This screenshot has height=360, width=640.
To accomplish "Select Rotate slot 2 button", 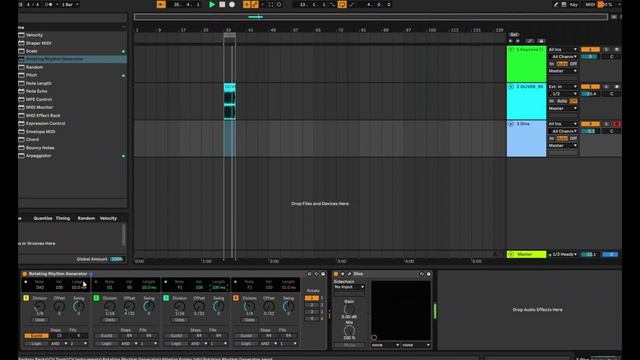I will pyautogui.click(x=311, y=305).
